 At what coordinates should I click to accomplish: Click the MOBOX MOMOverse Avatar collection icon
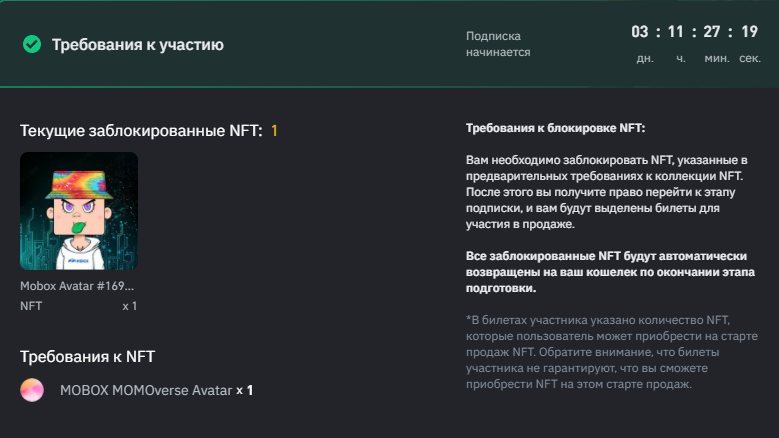pos(32,390)
